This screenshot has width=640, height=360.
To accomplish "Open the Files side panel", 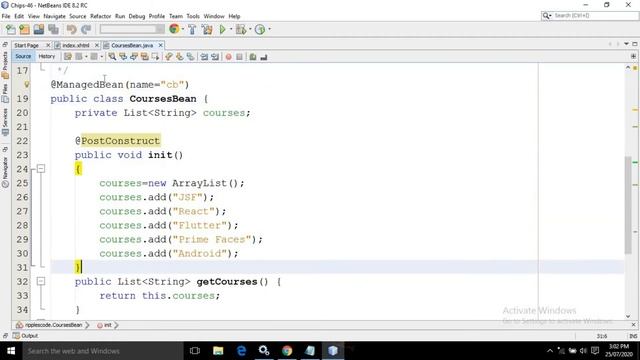I will point(5,93).
